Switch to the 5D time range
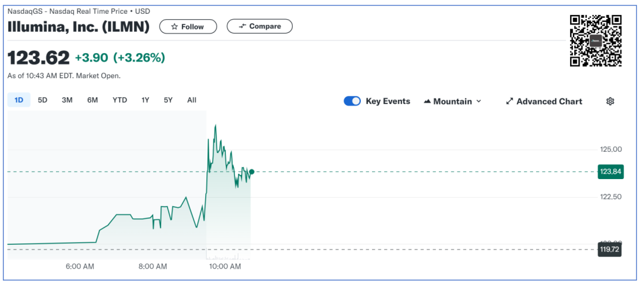 [42, 100]
